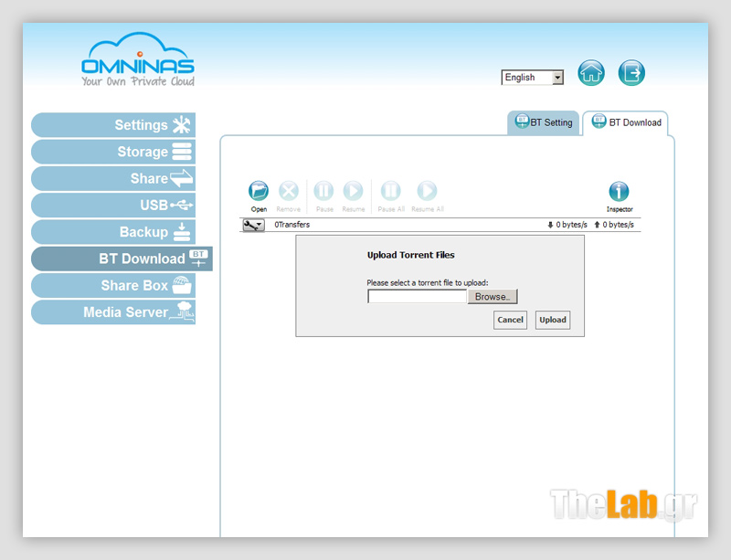
Task: Open Media Server in the sidebar
Action: point(114,312)
